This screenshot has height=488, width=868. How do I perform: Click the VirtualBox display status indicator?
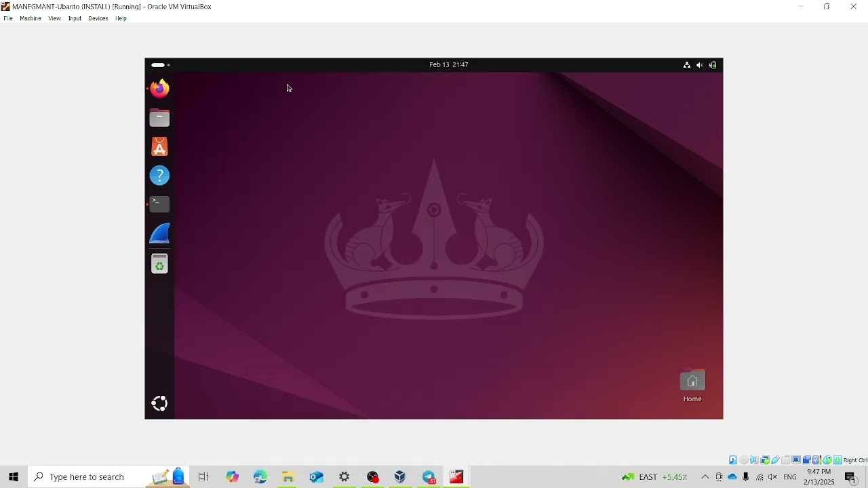tap(796, 460)
